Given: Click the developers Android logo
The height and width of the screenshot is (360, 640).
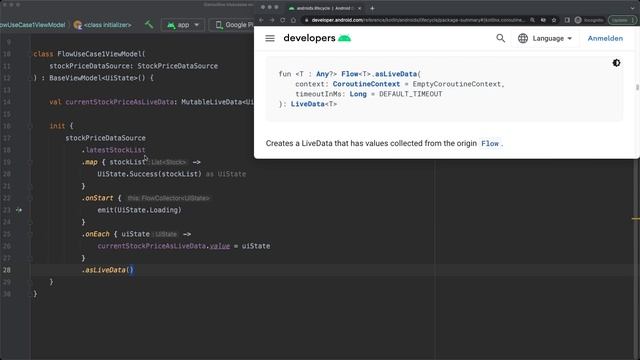Looking at the screenshot, I should click(317, 38).
